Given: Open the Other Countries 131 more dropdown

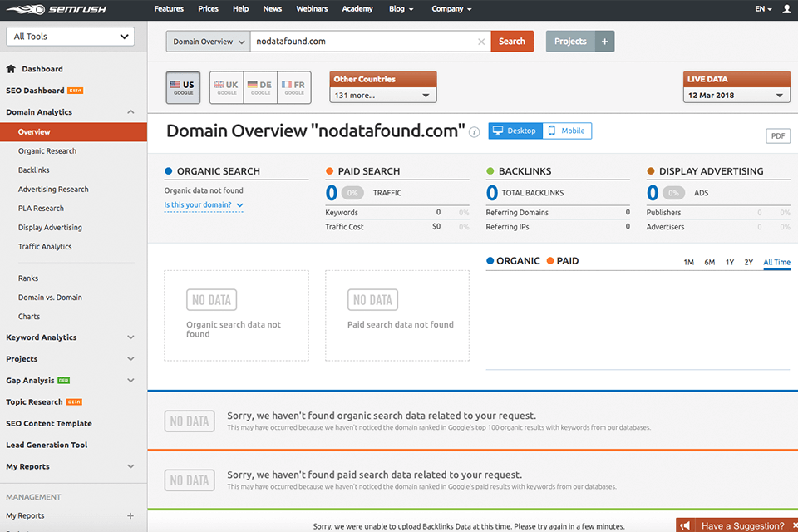Looking at the screenshot, I should [382, 96].
